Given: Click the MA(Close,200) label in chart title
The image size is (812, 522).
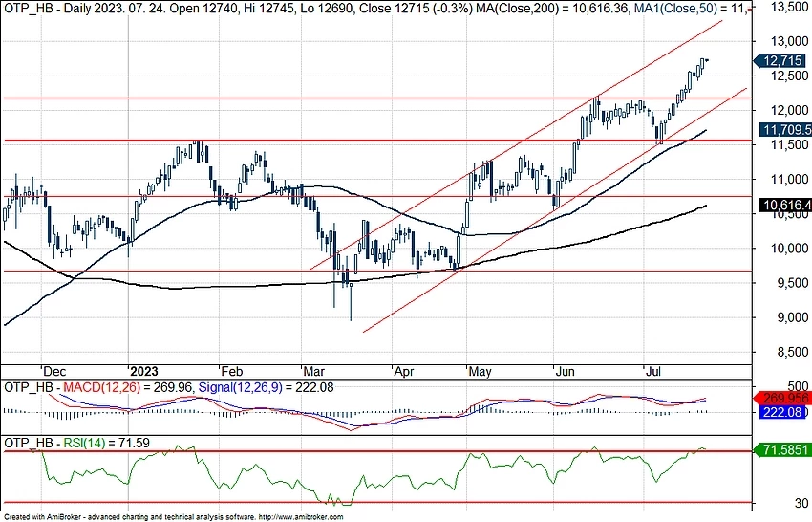Looking at the screenshot, I should (x=516, y=9).
